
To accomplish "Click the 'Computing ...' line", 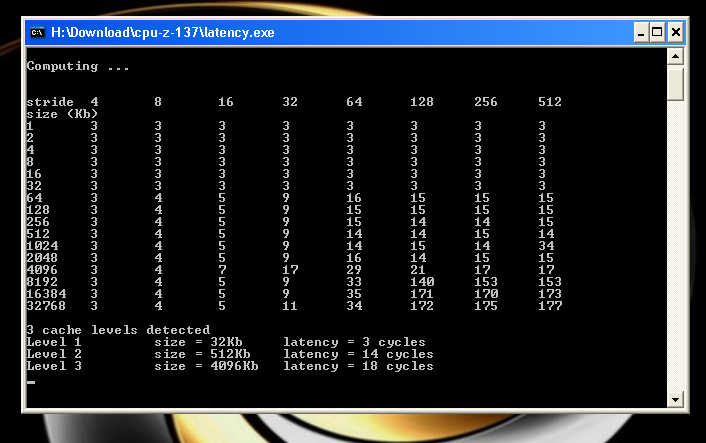I will (78, 66).
